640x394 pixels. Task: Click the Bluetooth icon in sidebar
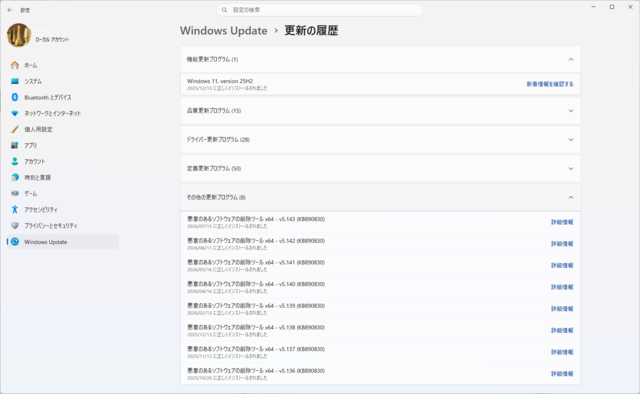point(15,97)
